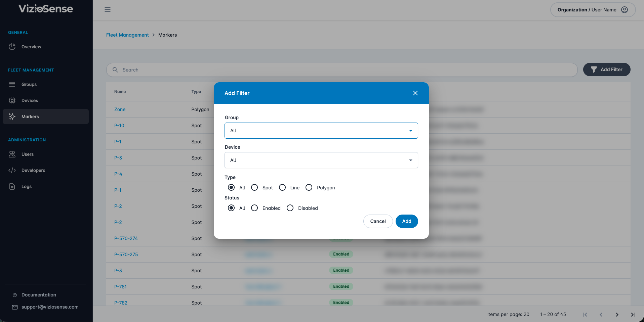The image size is (644, 322).
Task: Open Markers in sidebar
Action: (46, 117)
